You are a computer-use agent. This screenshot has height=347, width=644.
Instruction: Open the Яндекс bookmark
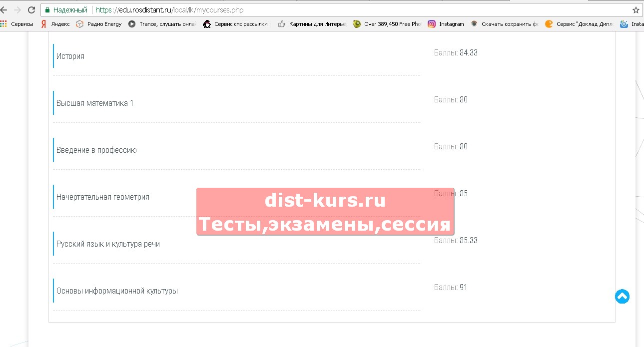pyautogui.click(x=55, y=24)
